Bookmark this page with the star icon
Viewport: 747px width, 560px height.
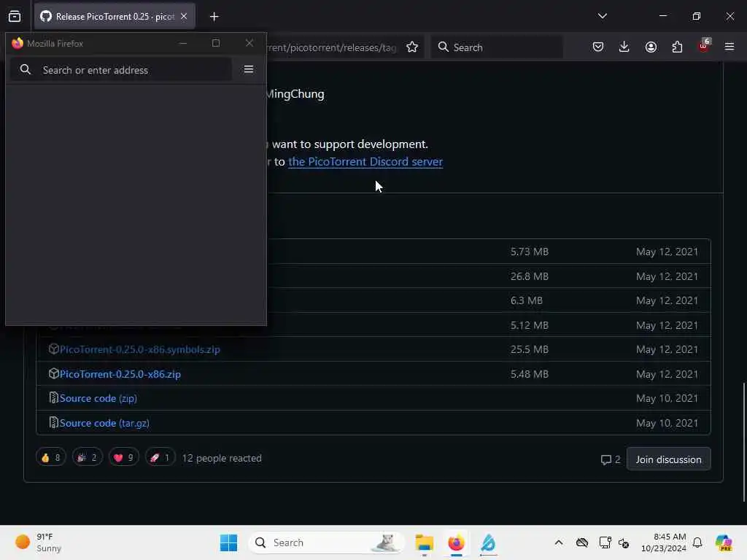(412, 47)
